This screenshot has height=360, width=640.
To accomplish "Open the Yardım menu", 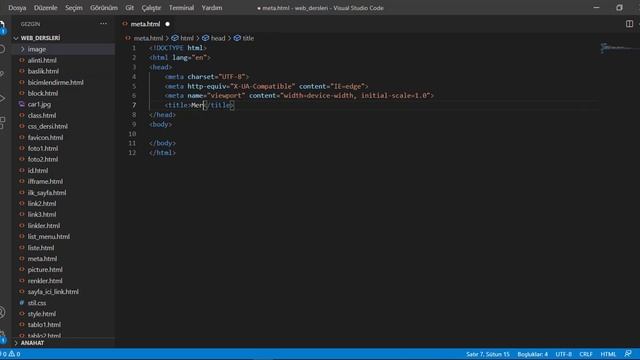I will pyautogui.click(x=212, y=8).
